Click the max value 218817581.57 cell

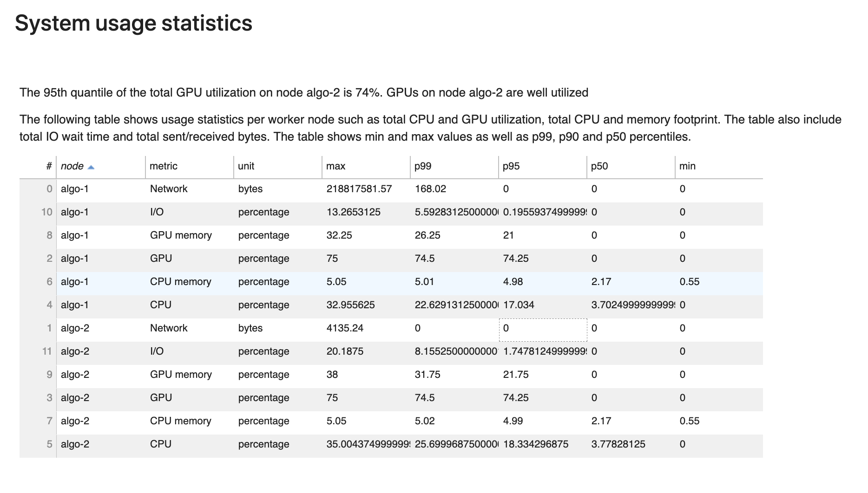(x=359, y=188)
